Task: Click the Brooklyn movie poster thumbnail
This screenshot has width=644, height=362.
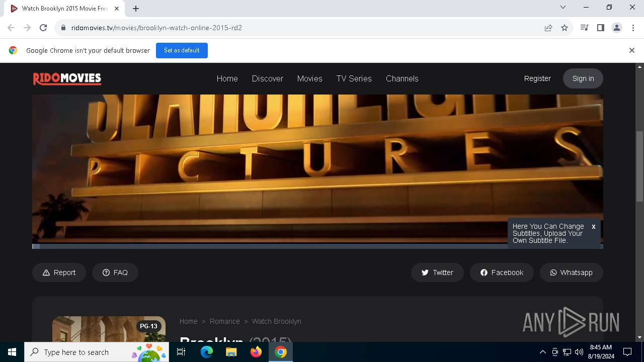Action: [x=109, y=329]
